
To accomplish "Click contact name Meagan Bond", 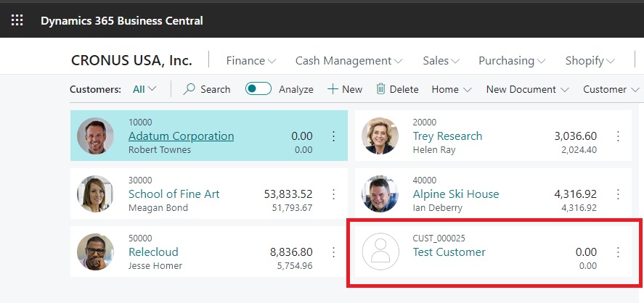I will (158, 208).
